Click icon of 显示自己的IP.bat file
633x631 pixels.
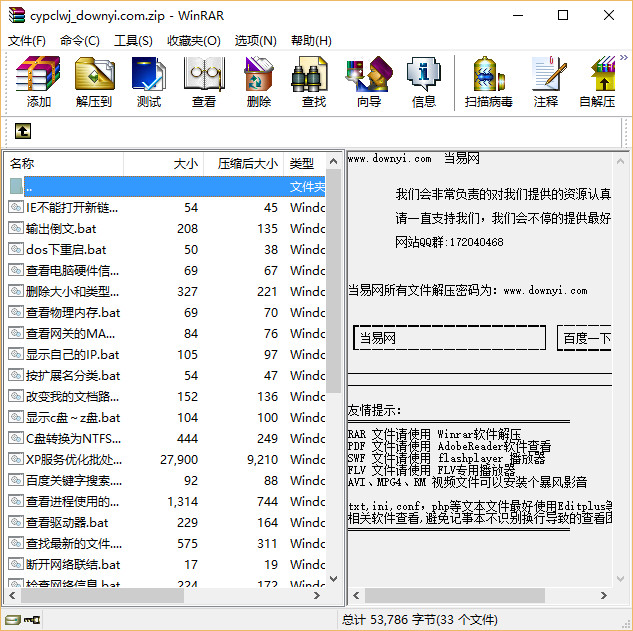pyautogui.click(x=16, y=354)
